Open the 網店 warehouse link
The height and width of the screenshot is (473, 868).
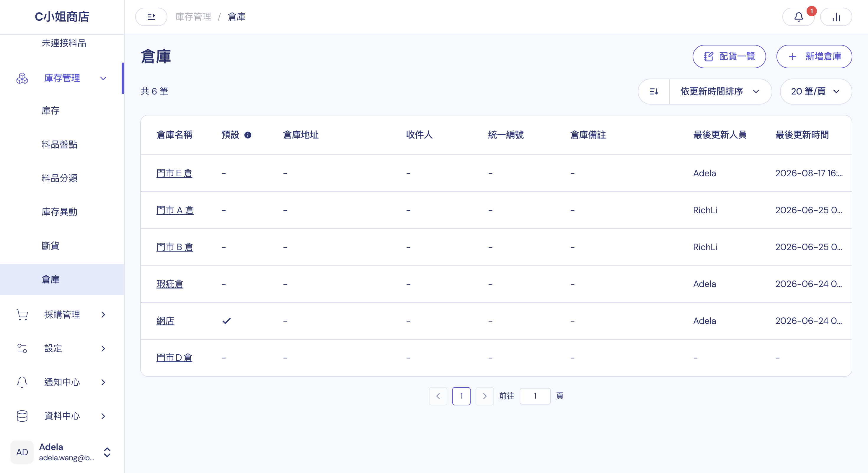tap(165, 321)
